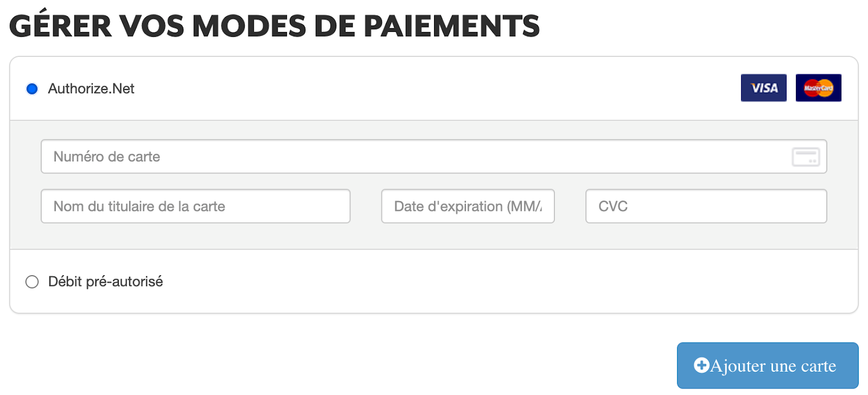Select the Authorize.Net radio button

click(x=32, y=89)
